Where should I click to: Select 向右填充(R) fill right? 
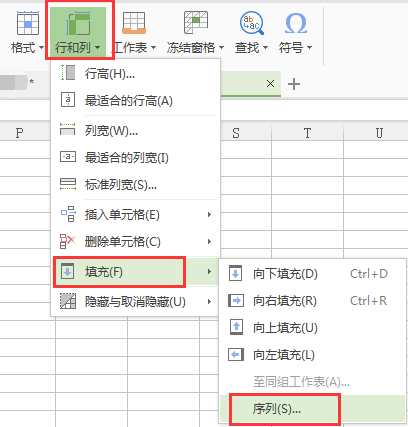313,301
